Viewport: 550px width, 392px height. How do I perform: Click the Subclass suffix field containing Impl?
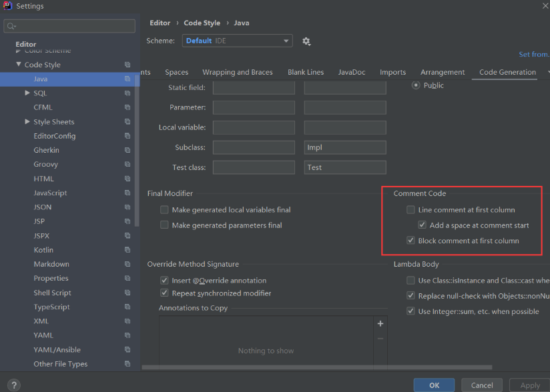pos(345,147)
